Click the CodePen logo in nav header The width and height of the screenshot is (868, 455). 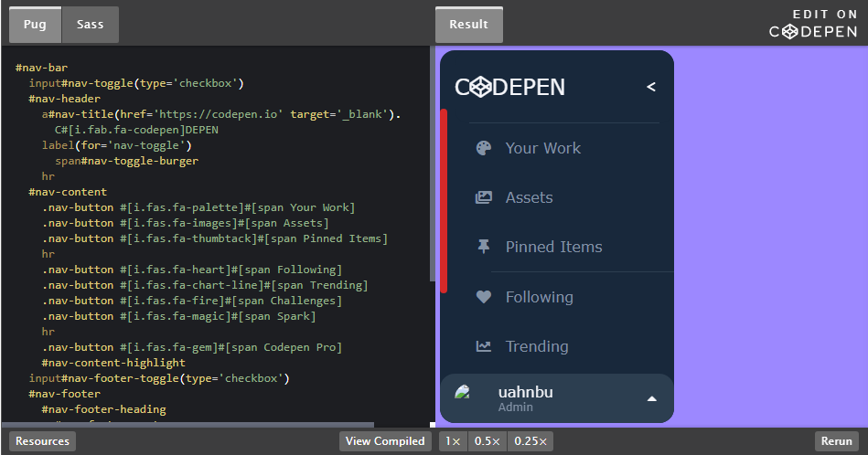point(509,87)
